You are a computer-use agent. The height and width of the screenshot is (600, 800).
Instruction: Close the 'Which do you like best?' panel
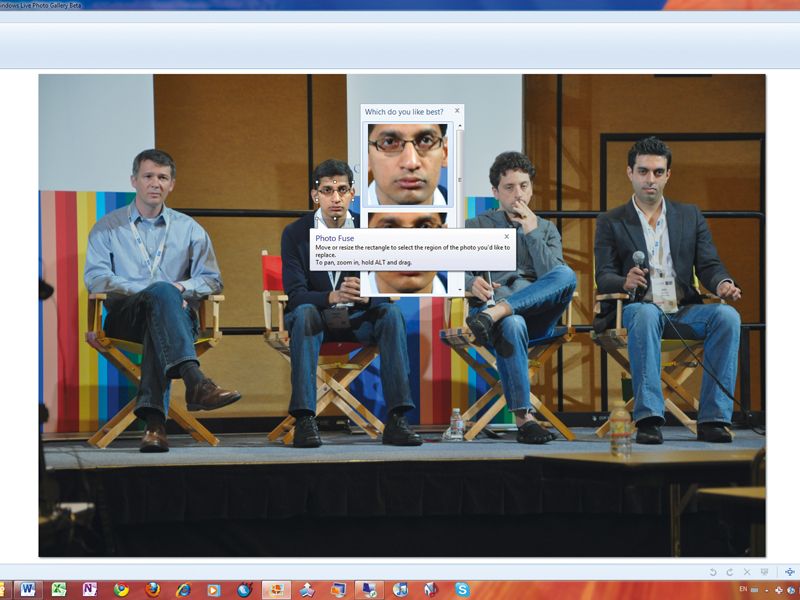point(457,110)
